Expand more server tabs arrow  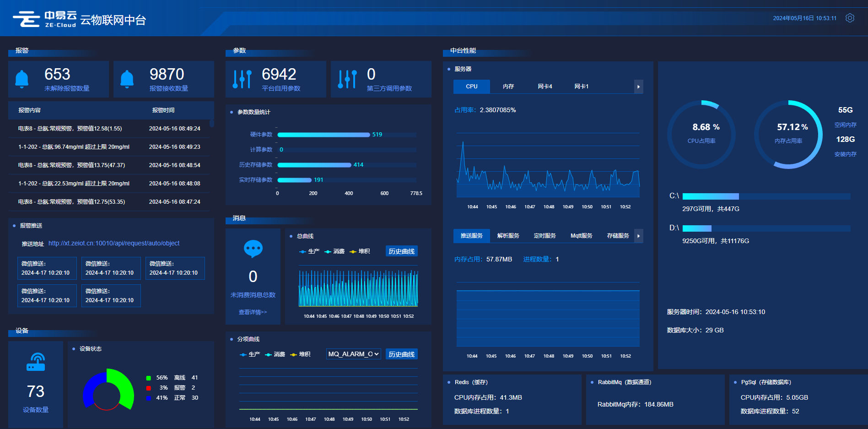pos(638,87)
